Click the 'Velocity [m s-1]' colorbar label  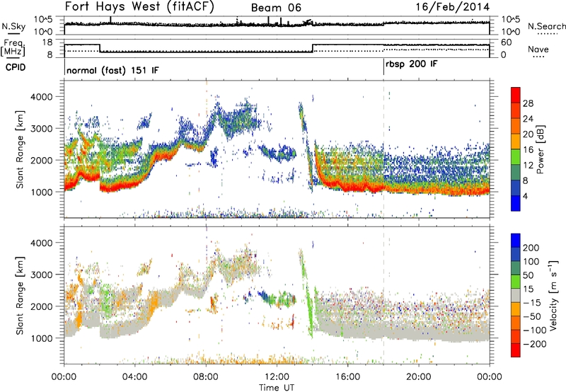click(x=553, y=295)
